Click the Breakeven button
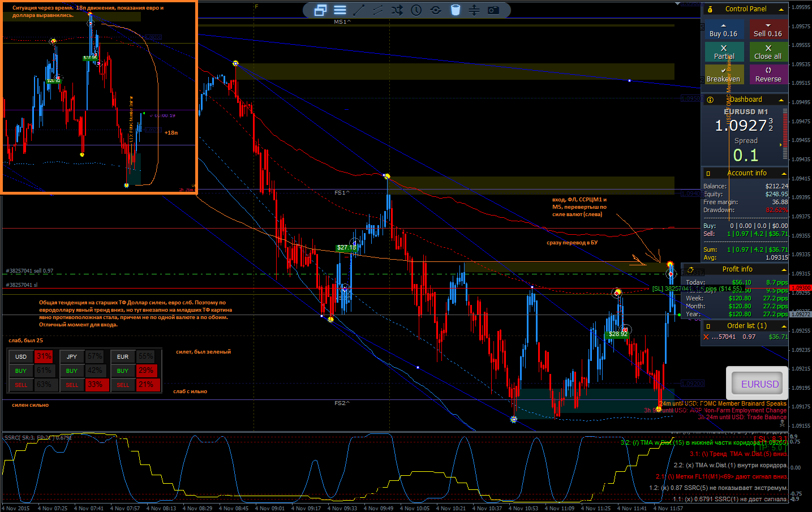This screenshot has width=812, height=512. (723, 74)
